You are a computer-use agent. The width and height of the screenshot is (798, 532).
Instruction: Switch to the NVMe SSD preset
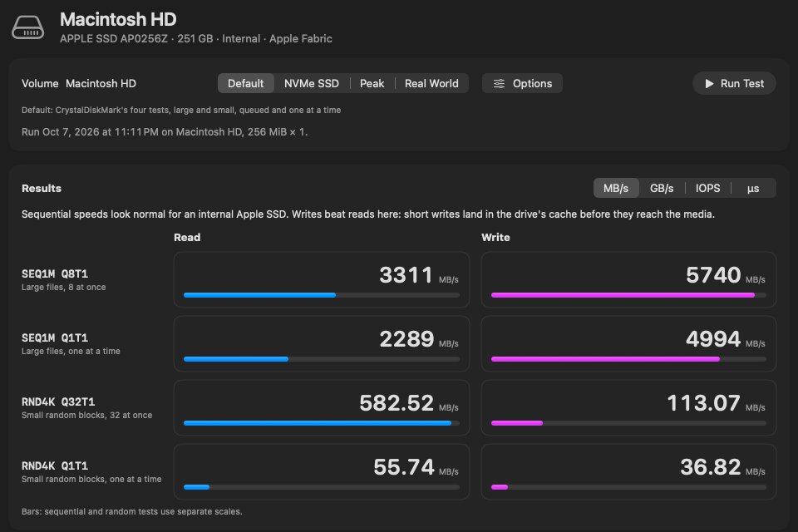pos(312,83)
